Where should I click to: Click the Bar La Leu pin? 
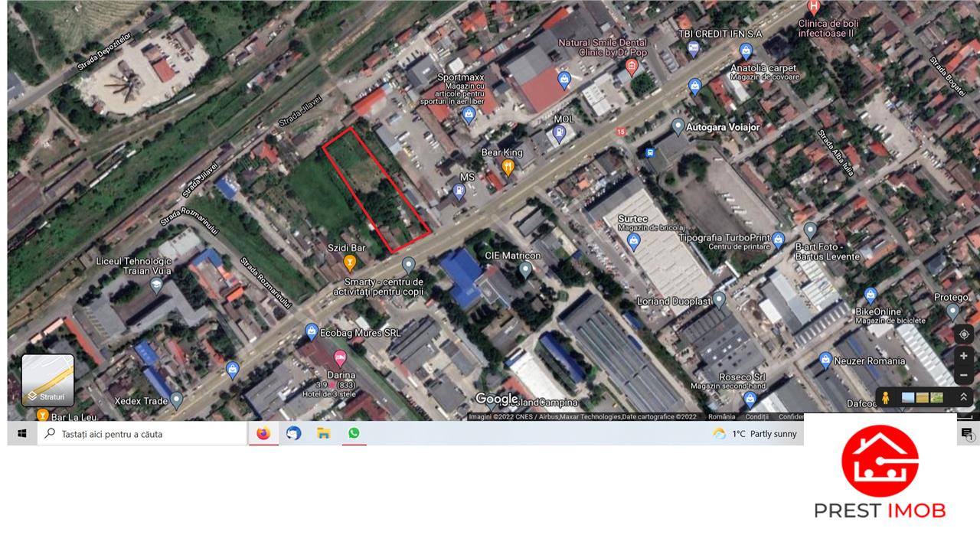click(x=43, y=416)
